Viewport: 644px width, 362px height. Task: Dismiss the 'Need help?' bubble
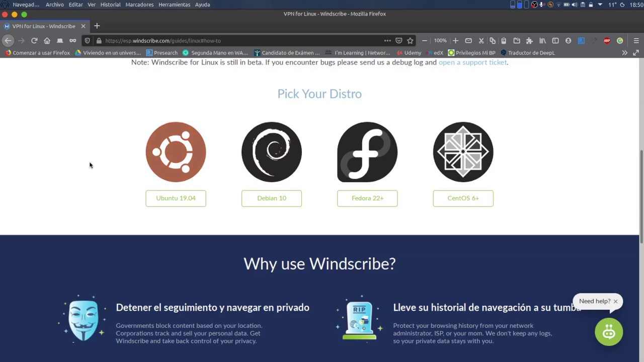[x=615, y=302]
